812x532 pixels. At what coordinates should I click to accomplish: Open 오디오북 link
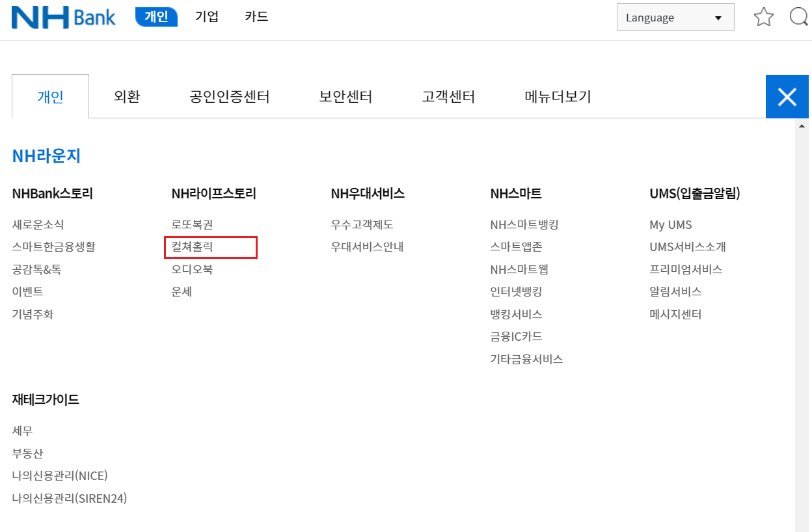(x=192, y=269)
